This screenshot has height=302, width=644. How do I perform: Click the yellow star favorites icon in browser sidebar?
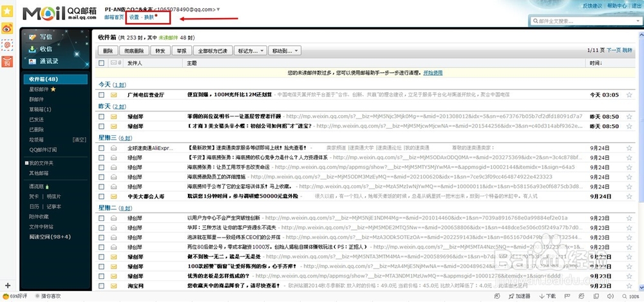click(7, 11)
